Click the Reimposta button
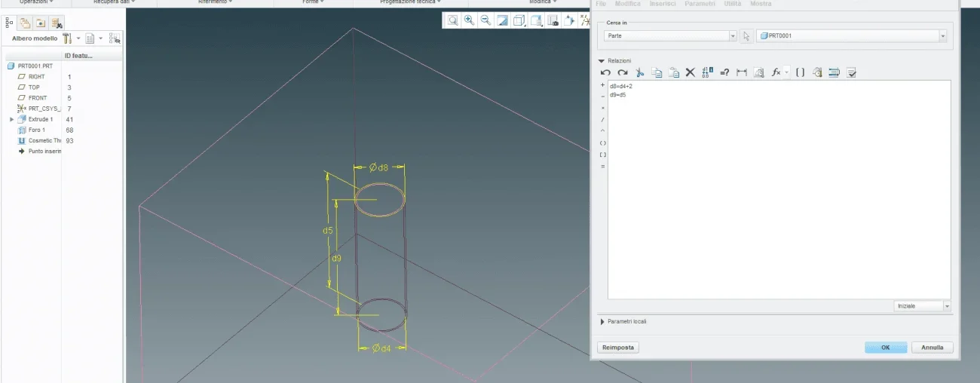Image resolution: width=980 pixels, height=383 pixels. pos(617,348)
